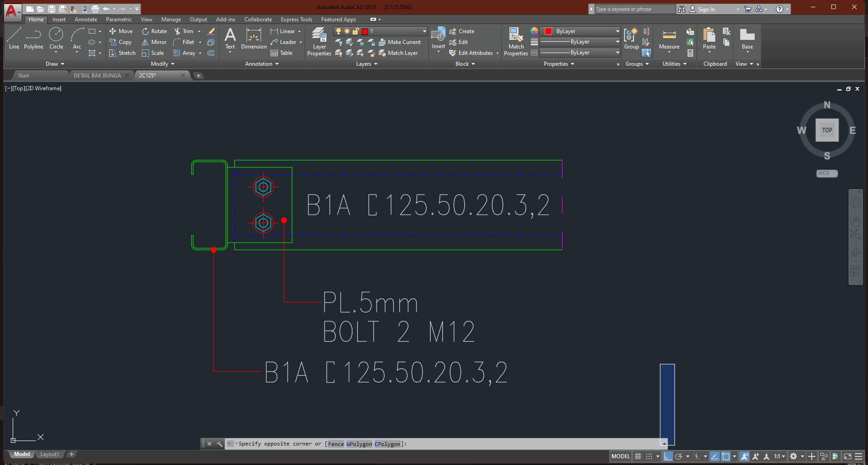
Task: Expand the Draw panel dropdown
Action: [55, 64]
